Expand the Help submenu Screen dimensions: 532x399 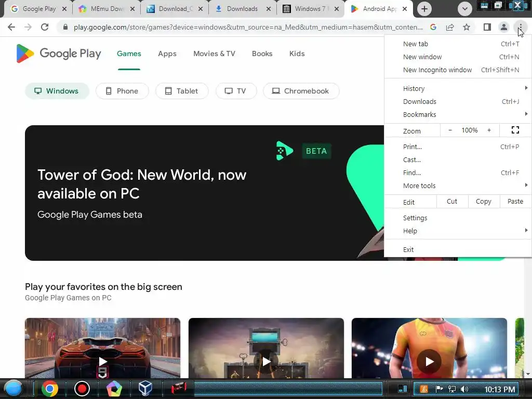click(458, 231)
